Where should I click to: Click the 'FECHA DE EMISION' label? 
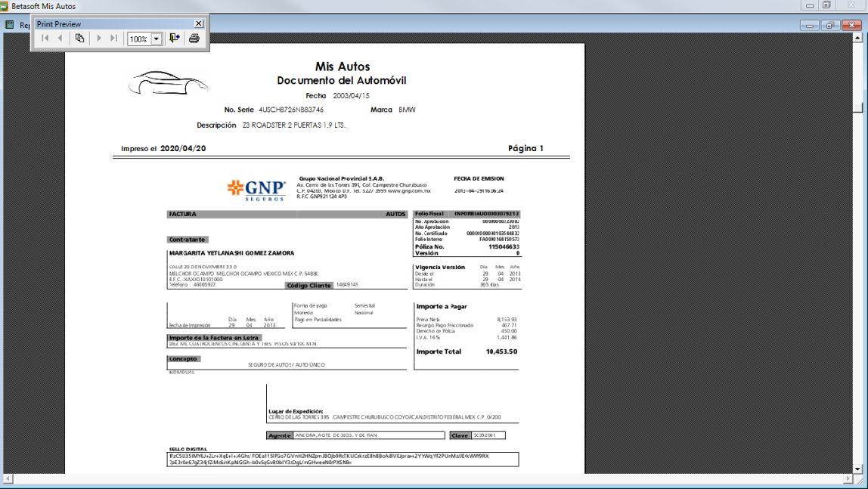point(479,178)
